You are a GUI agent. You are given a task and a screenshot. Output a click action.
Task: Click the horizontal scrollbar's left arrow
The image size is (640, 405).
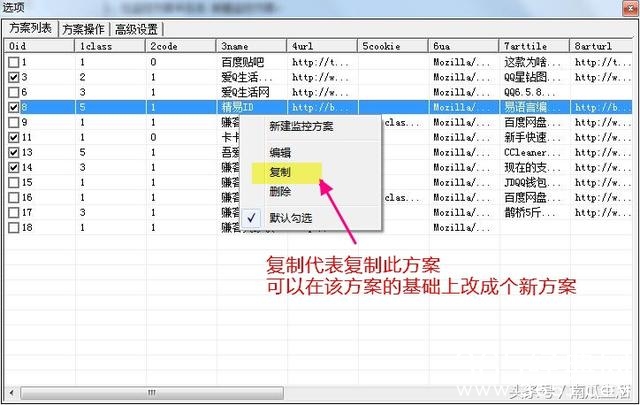[11, 392]
